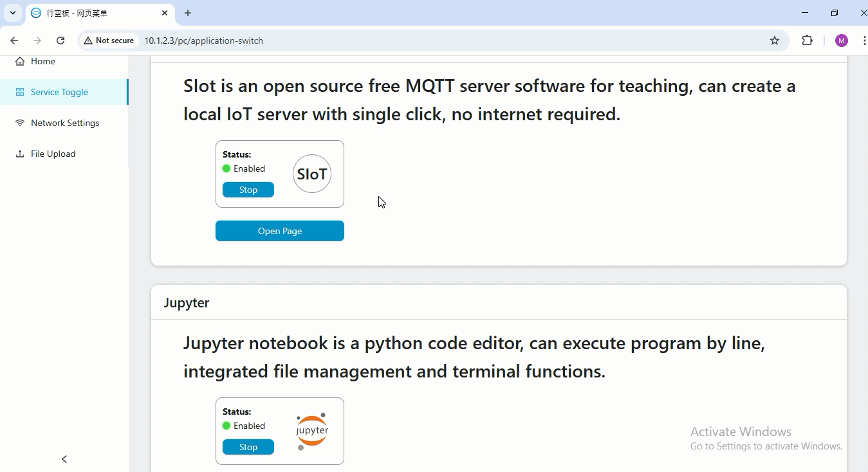Image resolution: width=868 pixels, height=472 pixels.
Task: Open Page for SIoT
Action: [x=280, y=231]
